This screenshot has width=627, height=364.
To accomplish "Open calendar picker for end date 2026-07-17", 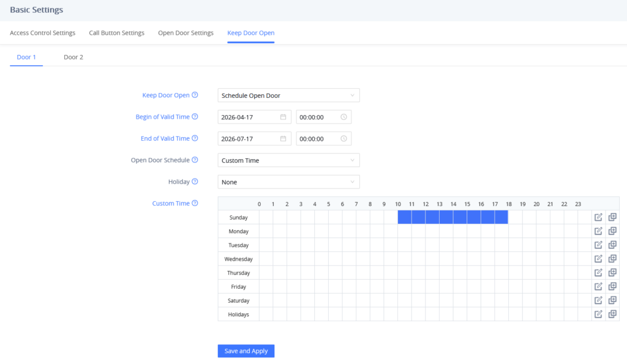I will click(283, 139).
